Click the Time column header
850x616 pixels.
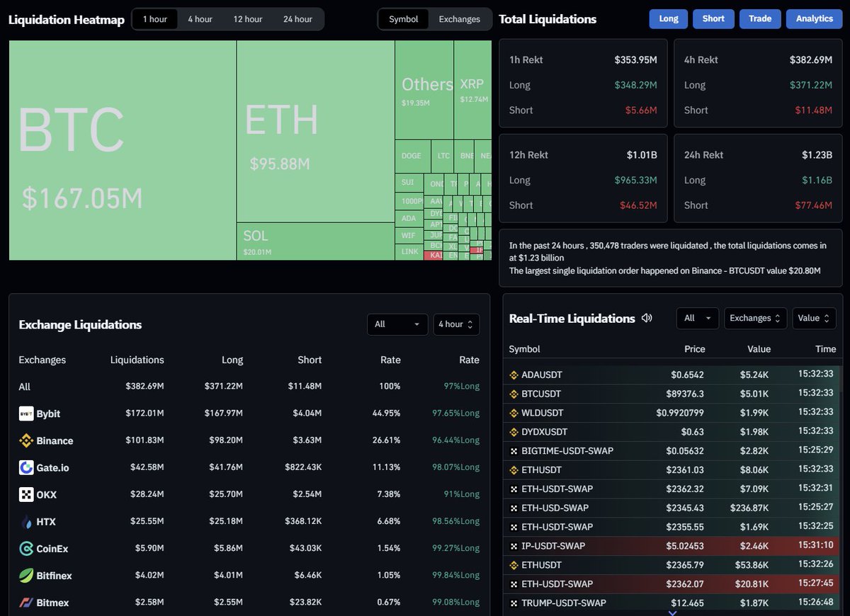[x=826, y=349]
